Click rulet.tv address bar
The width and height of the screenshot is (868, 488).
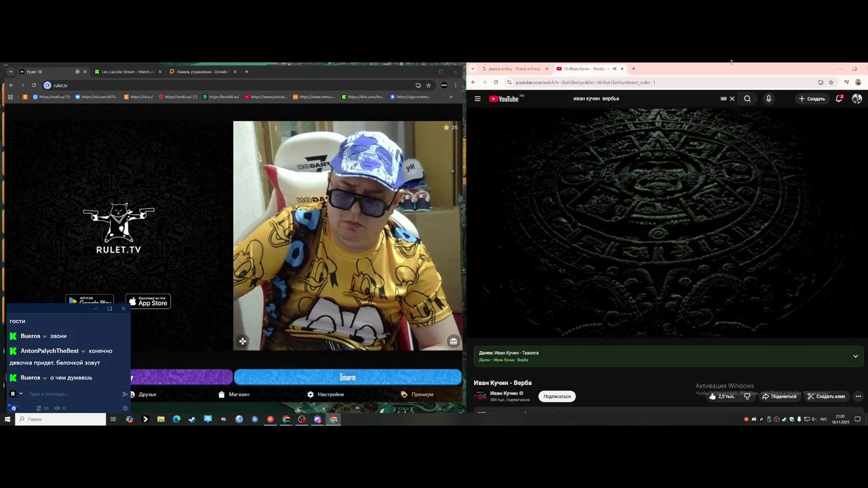pos(231,85)
